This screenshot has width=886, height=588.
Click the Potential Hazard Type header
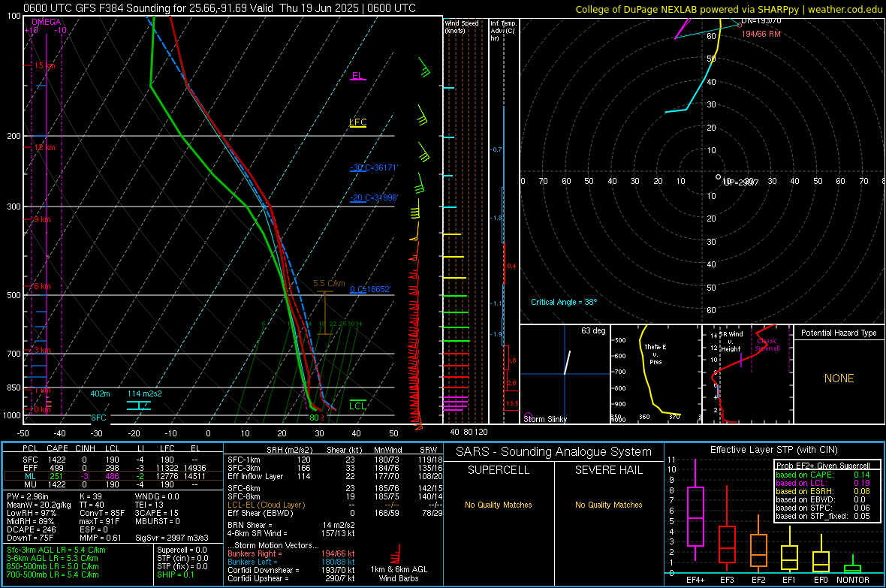click(839, 333)
